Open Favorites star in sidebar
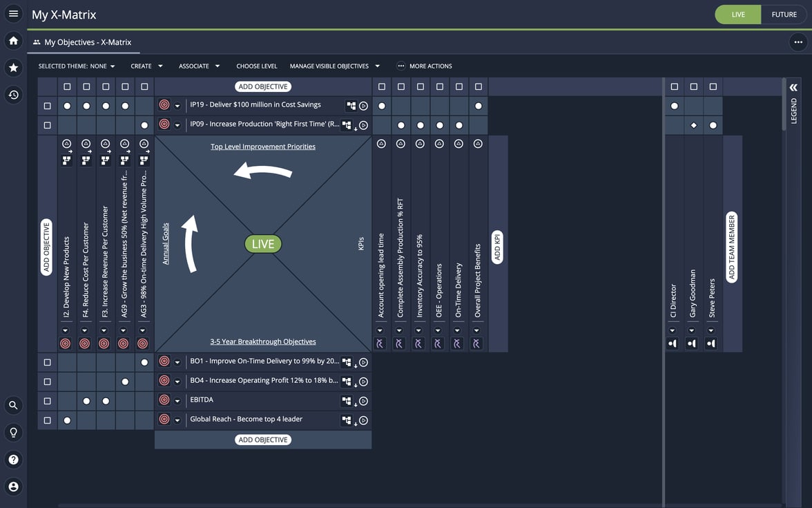 pyautogui.click(x=13, y=68)
